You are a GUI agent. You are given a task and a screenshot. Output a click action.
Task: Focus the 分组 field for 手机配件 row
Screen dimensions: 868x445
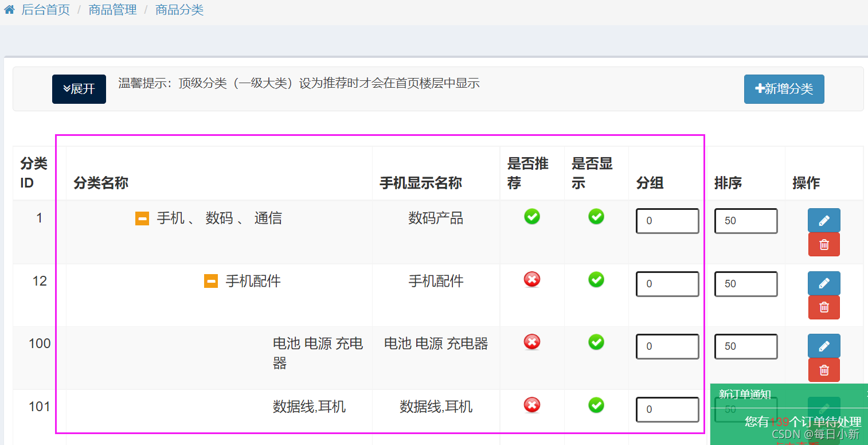667,284
